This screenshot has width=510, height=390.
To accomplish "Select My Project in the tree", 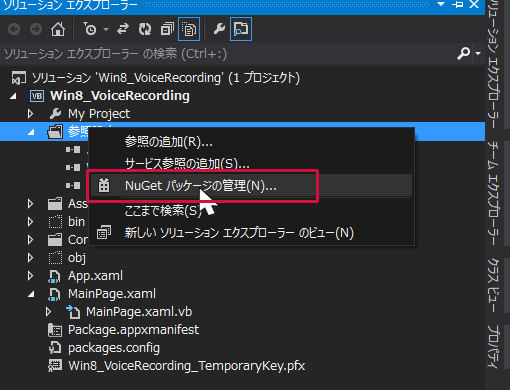I will [99, 114].
